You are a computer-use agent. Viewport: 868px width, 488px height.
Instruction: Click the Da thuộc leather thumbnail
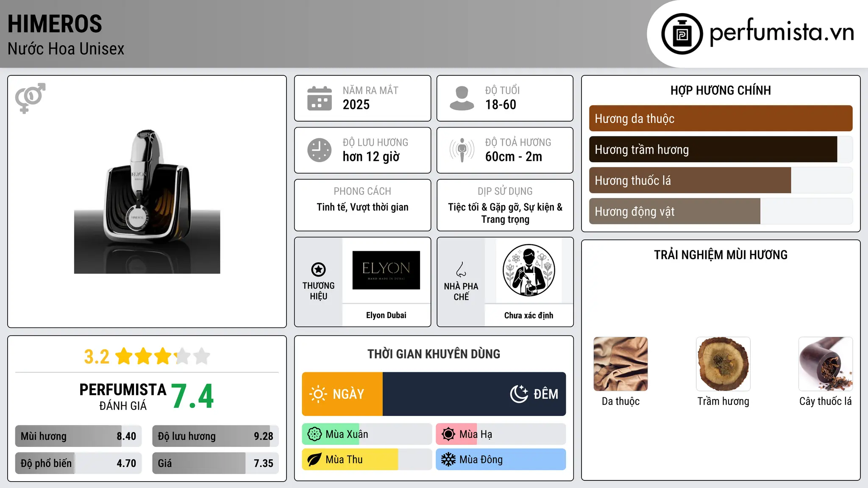(620, 364)
